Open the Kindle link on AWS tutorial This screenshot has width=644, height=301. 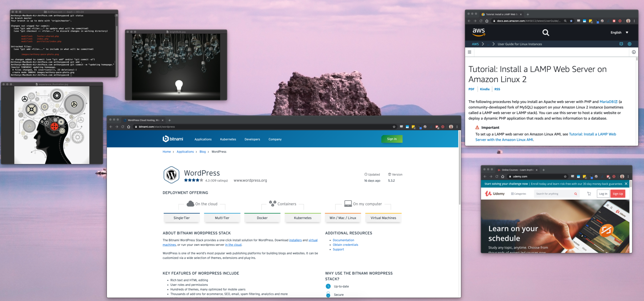click(485, 89)
